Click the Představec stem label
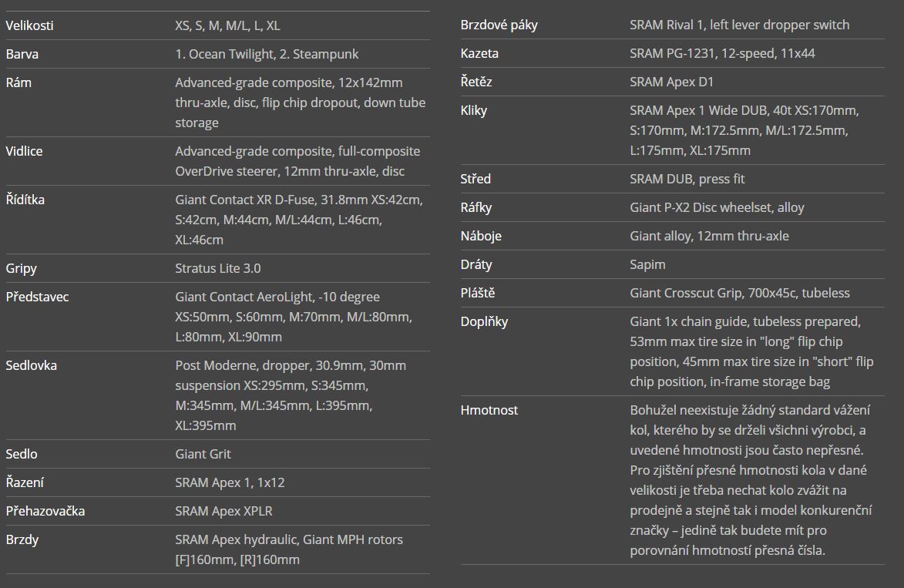This screenshot has width=904, height=588. pos(37,297)
